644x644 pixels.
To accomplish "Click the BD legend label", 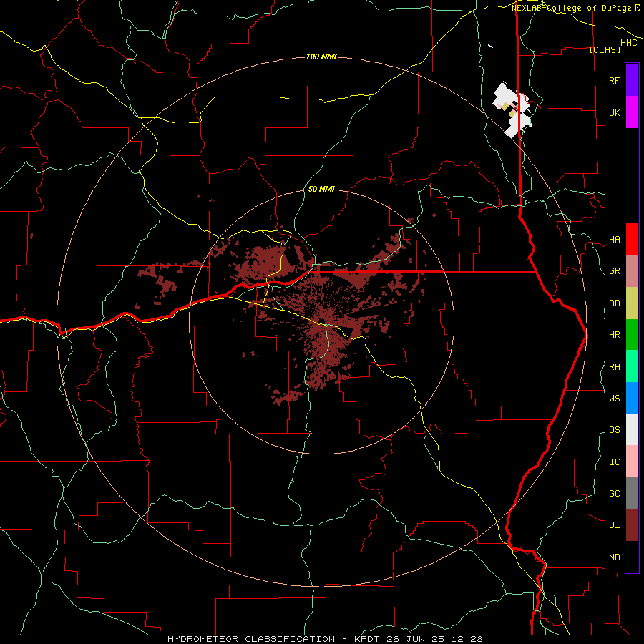I will pyautogui.click(x=614, y=303).
